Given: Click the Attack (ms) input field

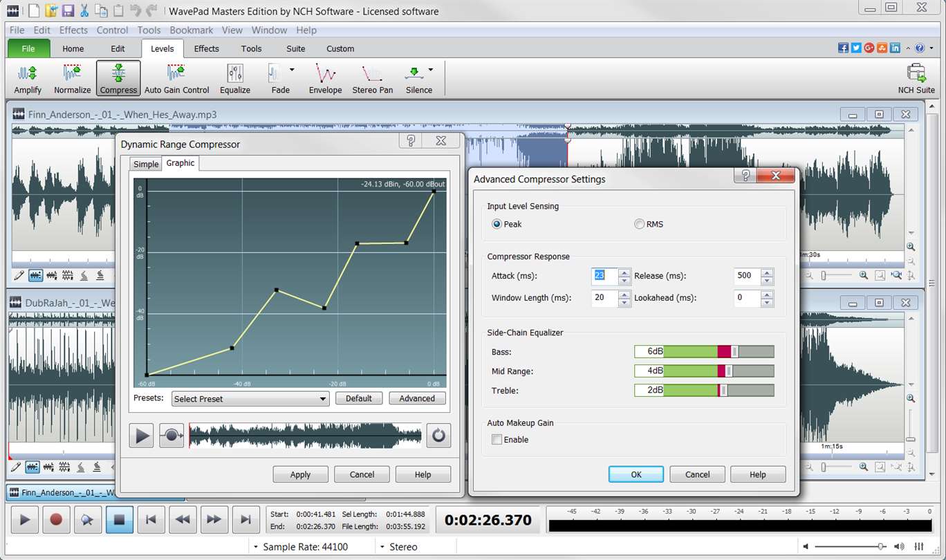Looking at the screenshot, I should point(604,276).
